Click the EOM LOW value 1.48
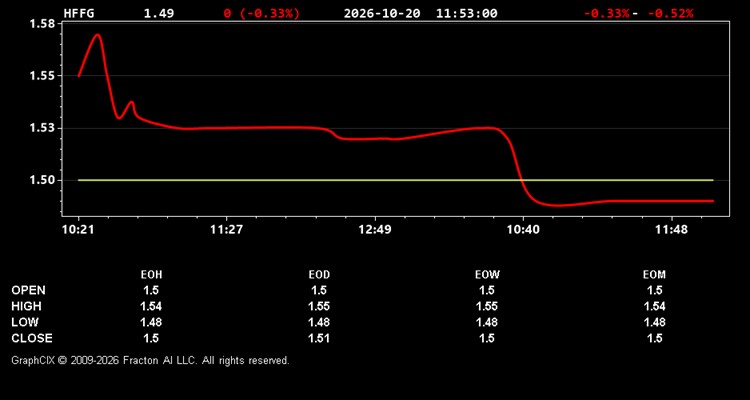The height and width of the screenshot is (400, 750). point(654,322)
